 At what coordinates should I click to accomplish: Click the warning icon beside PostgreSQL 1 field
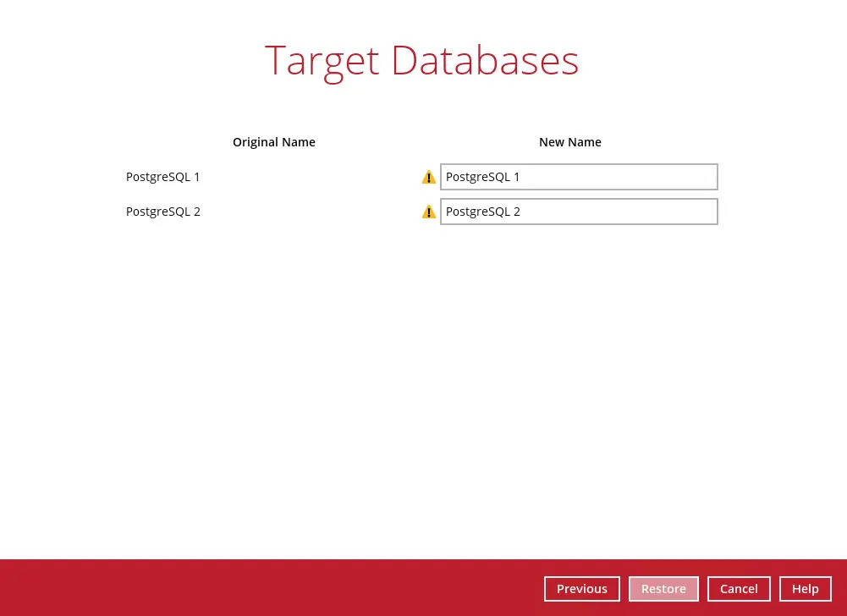pos(429,177)
